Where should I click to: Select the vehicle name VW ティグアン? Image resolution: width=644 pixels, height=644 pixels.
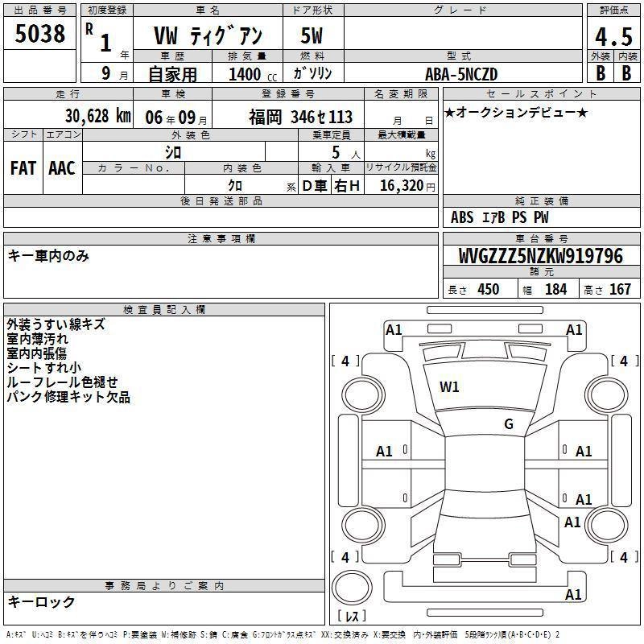click(208, 35)
